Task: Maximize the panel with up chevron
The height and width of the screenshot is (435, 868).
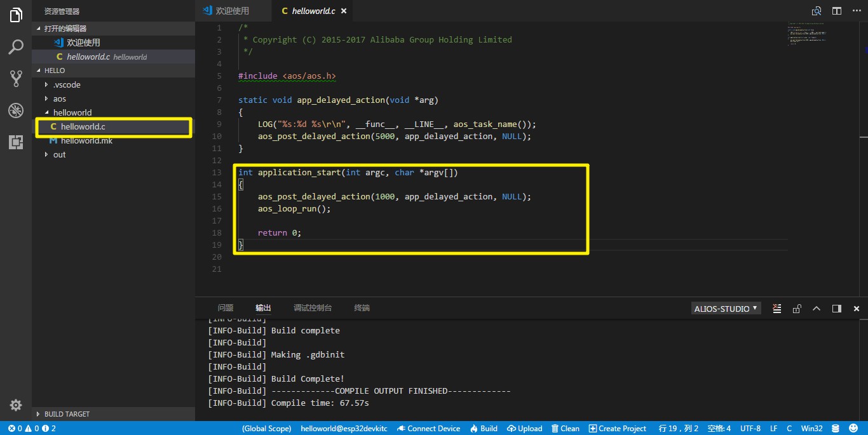Action: click(817, 309)
